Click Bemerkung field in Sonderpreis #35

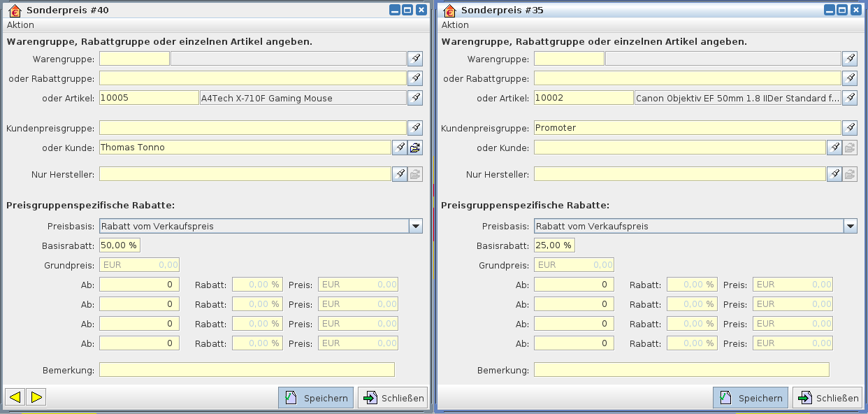[x=681, y=370]
